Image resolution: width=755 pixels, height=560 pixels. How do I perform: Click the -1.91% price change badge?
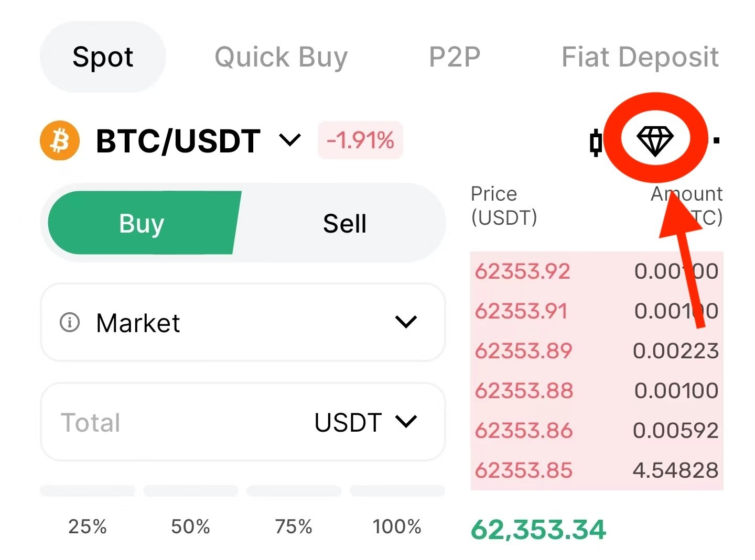pos(360,140)
